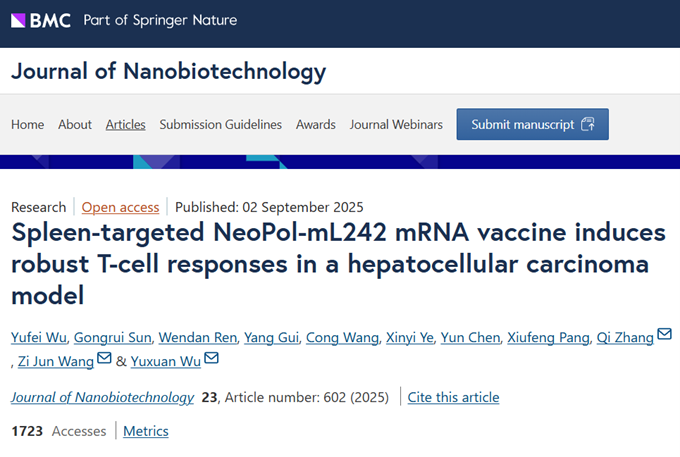Open the Journal of Nanobiotechnology site title
The image size is (680, 457).
[x=168, y=72]
